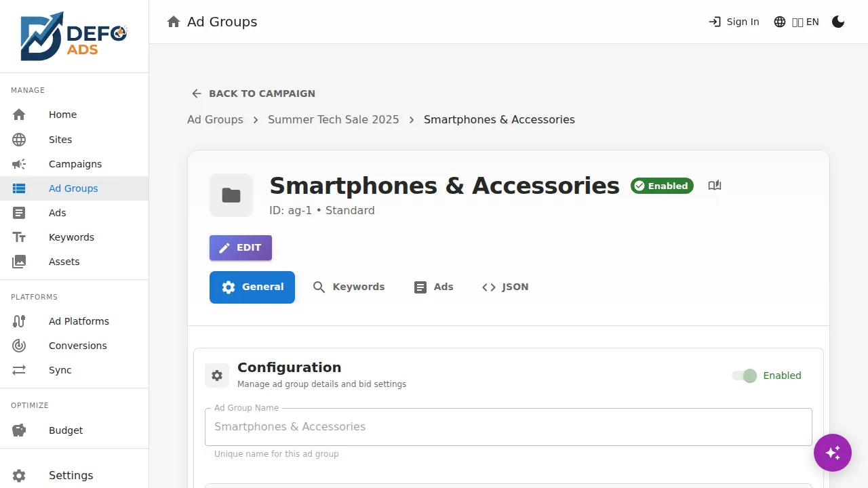Click the folder icon beside the ad group title
This screenshot has width=868, height=488.
pyautogui.click(x=231, y=195)
